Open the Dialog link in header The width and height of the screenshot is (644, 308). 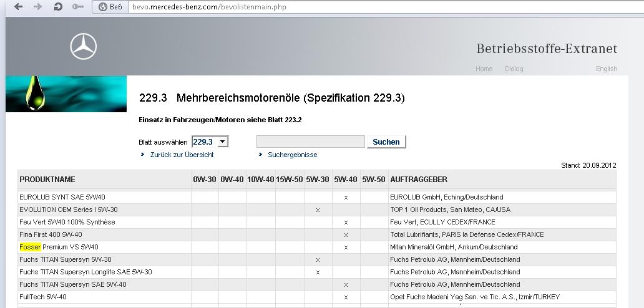(x=514, y=69)
